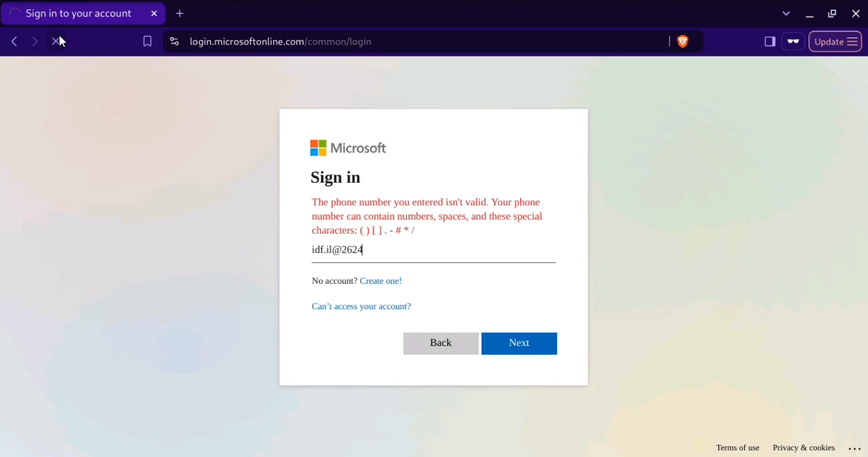The height and width of the screenshot is (457, 868).
Task: Restore down the browser window
Action: [832, 13]
